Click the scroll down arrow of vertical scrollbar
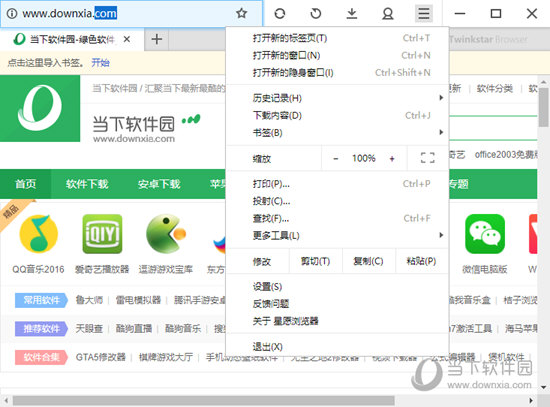 (544, 387)
